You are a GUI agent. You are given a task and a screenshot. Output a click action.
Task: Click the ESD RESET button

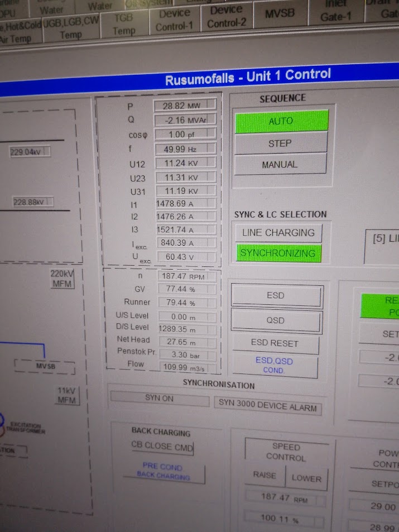275,343
